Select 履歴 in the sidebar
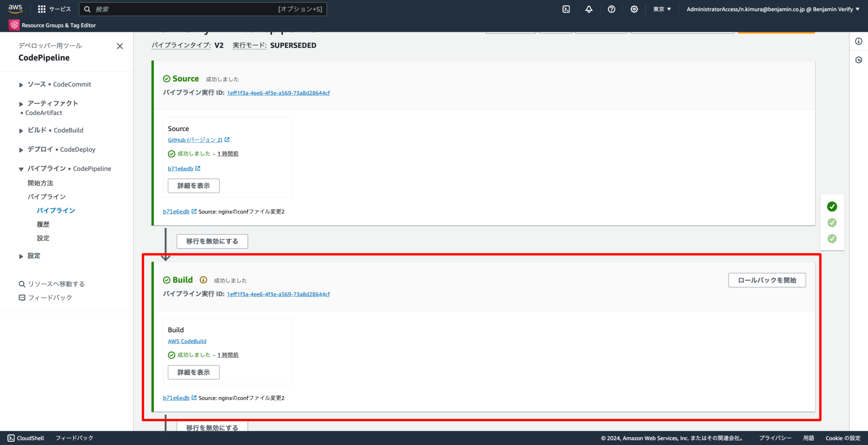 [44, 224]
